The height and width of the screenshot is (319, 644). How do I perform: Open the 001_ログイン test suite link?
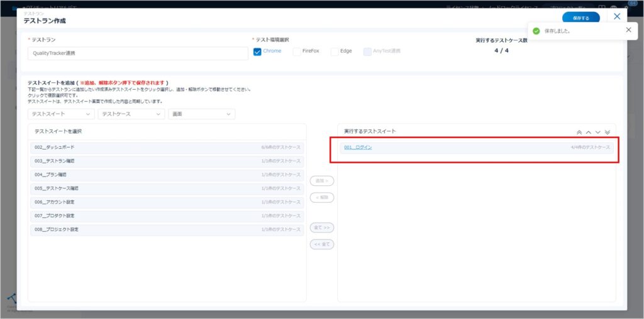(x=358, y=147)
